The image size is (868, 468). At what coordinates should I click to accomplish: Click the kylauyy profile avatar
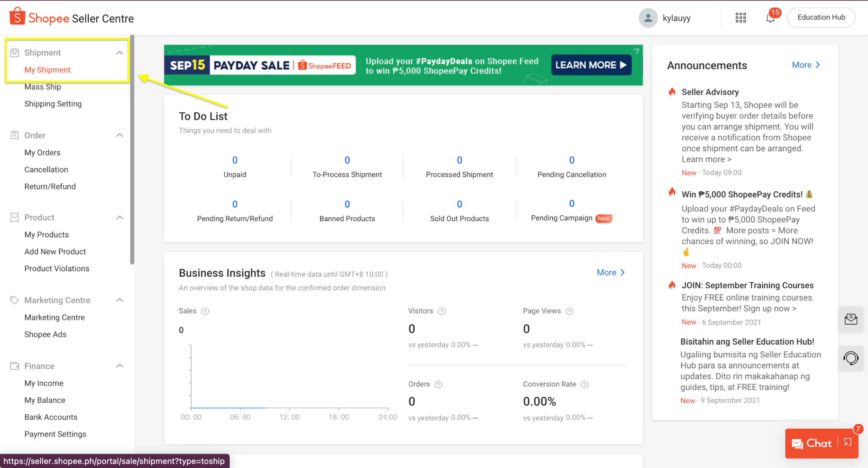pyautogui.click(x=648, y=18)
